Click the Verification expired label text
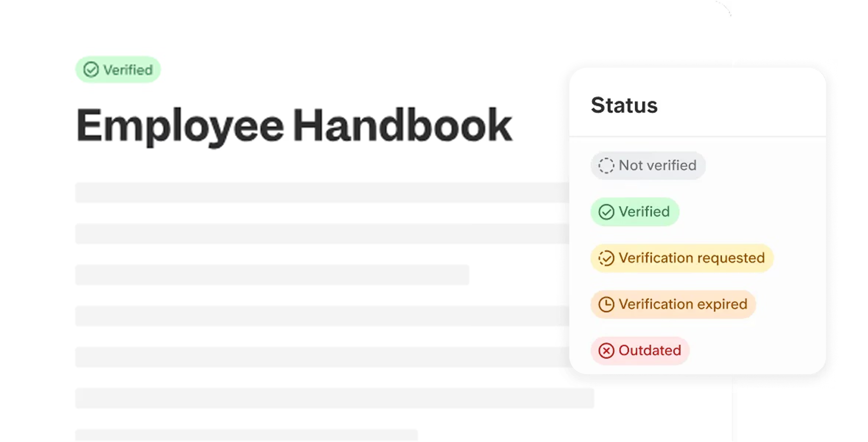 coord(683,304)
